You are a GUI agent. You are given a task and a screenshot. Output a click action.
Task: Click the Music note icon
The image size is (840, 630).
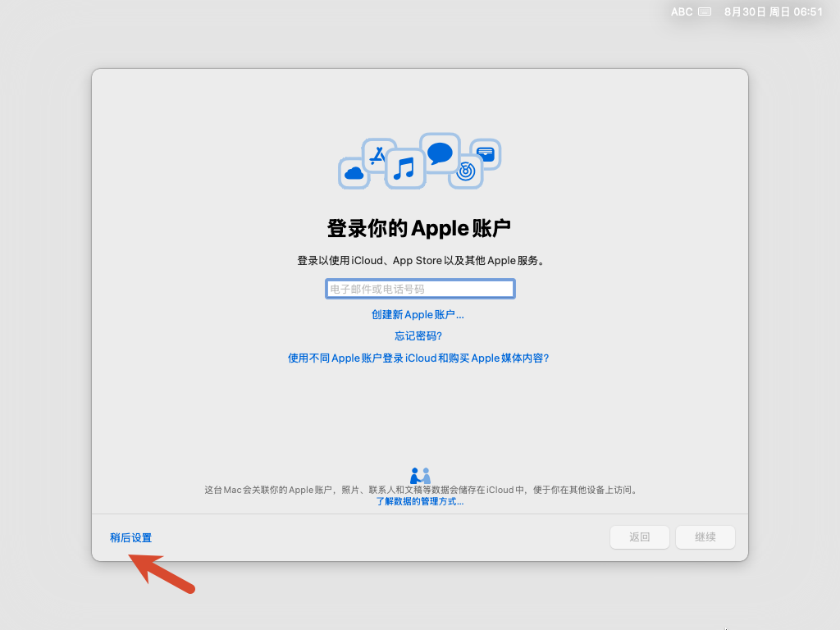405,169
